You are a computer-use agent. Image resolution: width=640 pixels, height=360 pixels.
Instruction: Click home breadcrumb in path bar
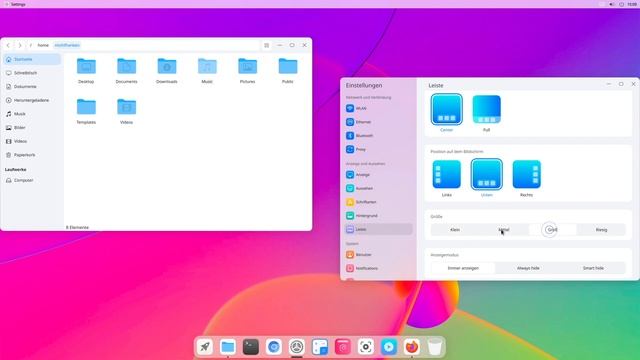tap(43, 45)
